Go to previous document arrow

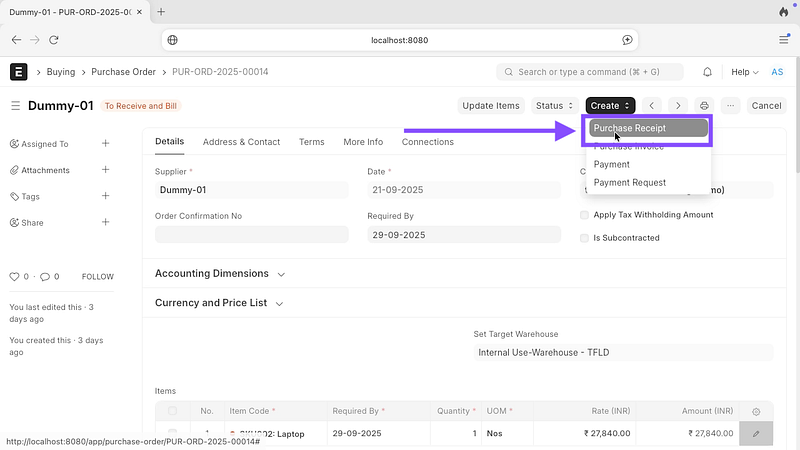coord(652,106)
